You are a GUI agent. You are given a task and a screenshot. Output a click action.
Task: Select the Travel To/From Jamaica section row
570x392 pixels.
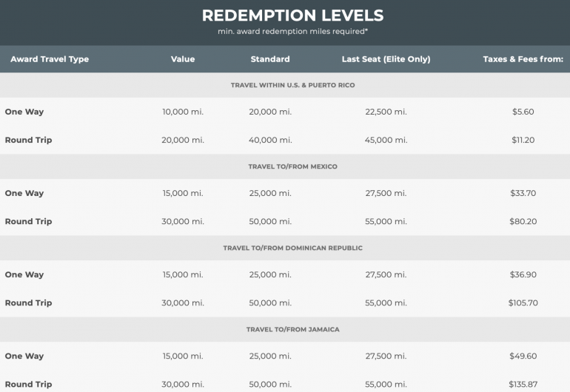click(292, 329)
